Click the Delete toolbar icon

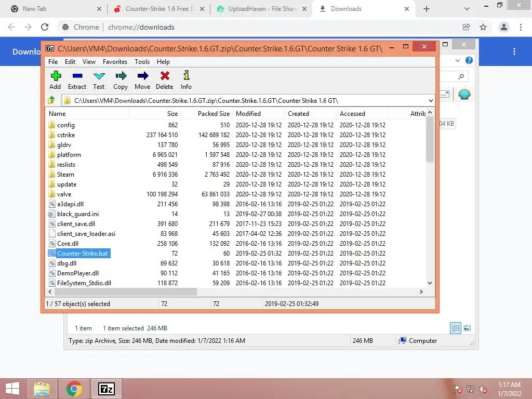tap(165, 76)
